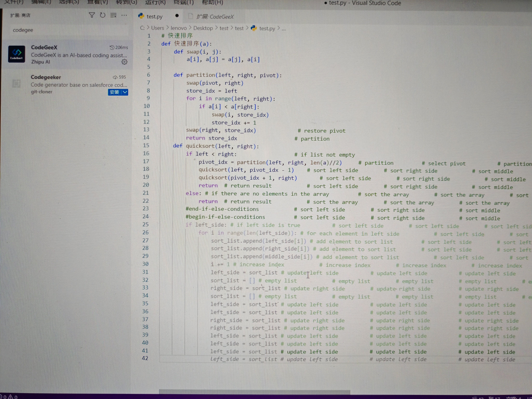This screenshot has height=399, width=532.
Task: Open the 终端(T) menu
Action: 184,3
